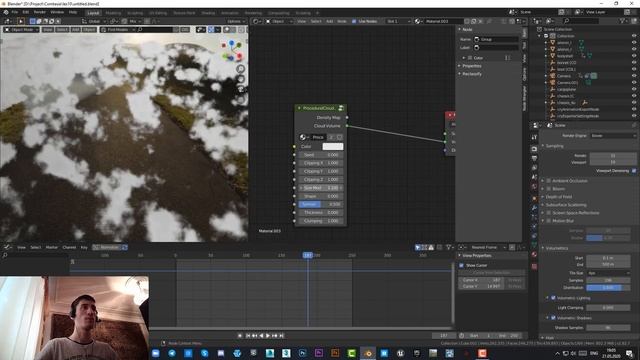Click the current frame marker on timeline
640x360 pixels.
(308, 255)
